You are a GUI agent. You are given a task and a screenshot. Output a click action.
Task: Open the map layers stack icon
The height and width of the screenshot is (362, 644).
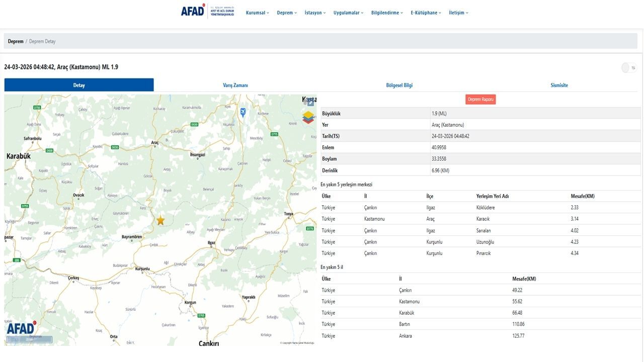308,118
